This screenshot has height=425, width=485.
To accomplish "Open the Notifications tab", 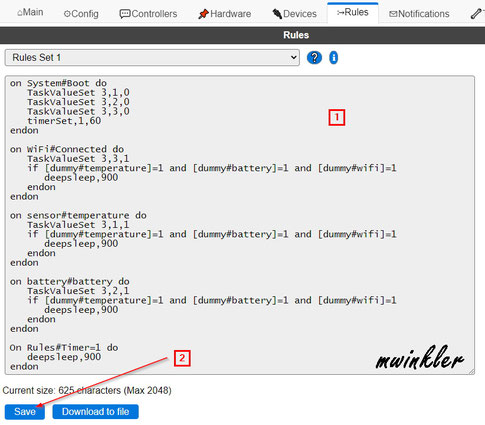I will (419, 14).
